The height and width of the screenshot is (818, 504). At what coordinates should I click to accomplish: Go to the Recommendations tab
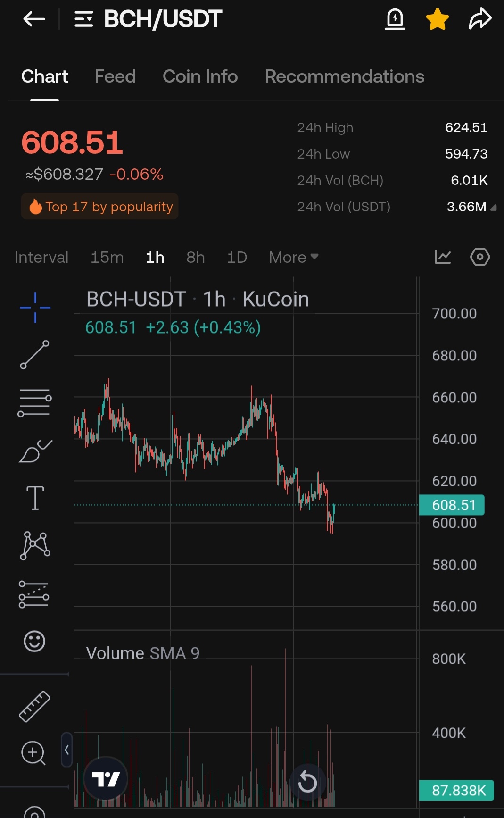tap(345, 76)
